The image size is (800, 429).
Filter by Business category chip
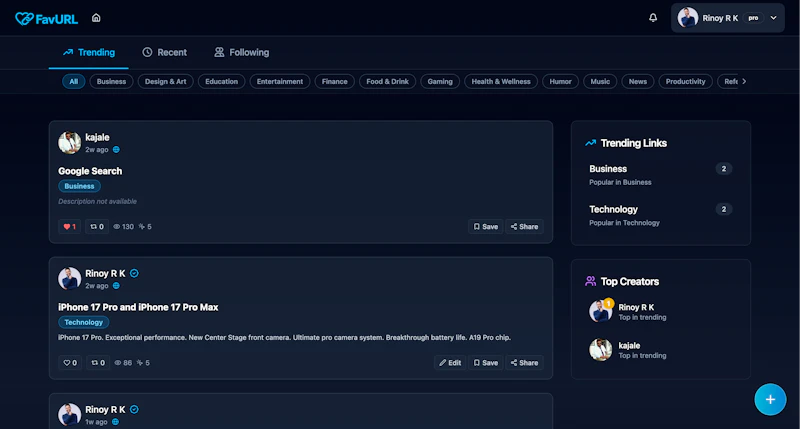(x=111, y=82)
